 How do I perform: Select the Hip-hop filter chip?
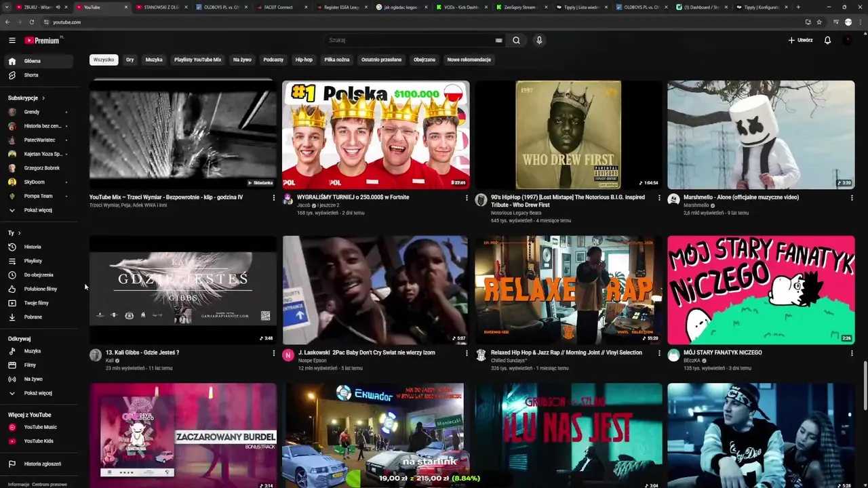(304, 60)
